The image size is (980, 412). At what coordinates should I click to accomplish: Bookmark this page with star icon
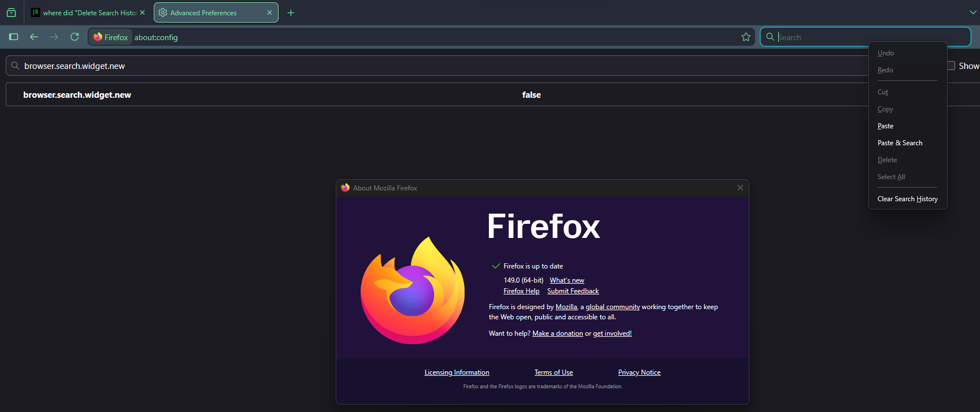(x=746, y=37)
